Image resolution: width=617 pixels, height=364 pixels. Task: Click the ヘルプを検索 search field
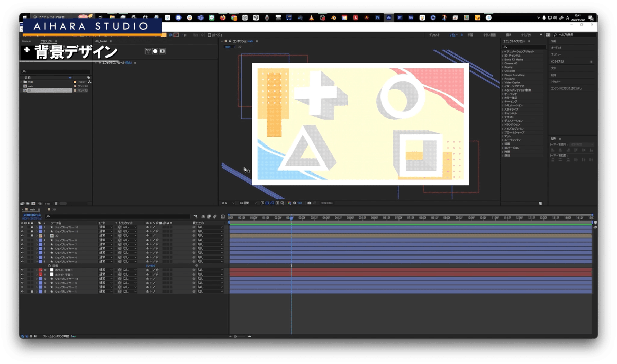click(575, 35)
